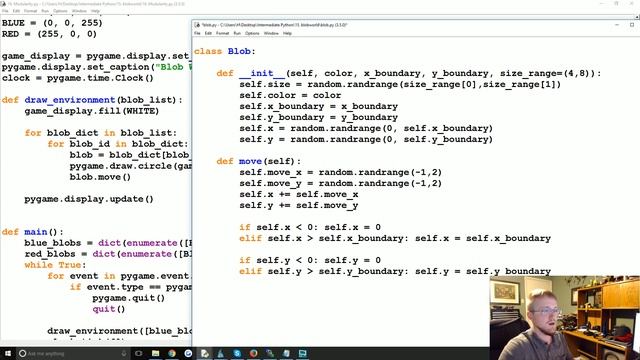Open Help menu in background IDLE window
Screen dimensions: 640x360
pyautogui.click(x=96, y=11)
